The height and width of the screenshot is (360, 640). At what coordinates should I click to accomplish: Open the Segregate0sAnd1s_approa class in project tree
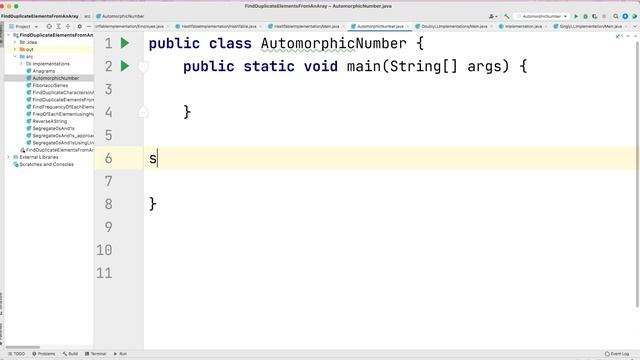[x=60, y=136]
